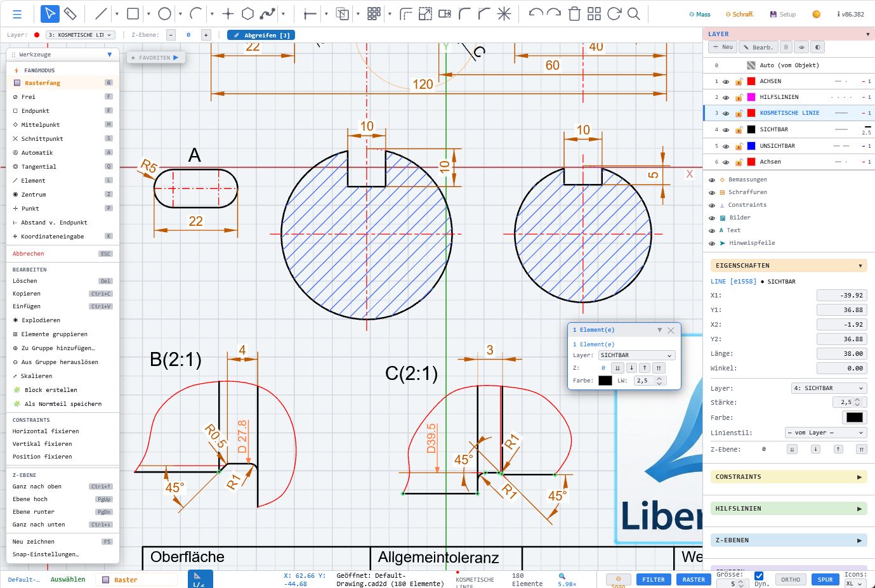Image resolution: width=875 pixels, height=588 pixels.
Task: Pick the rectangle drawing tool
Action: coord(133,14)
